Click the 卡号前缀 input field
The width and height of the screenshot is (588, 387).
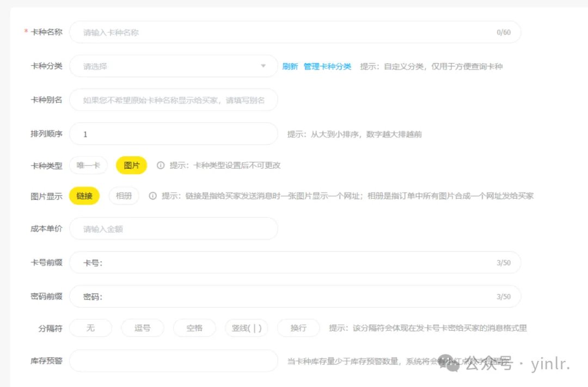click(x=295, y=262)
